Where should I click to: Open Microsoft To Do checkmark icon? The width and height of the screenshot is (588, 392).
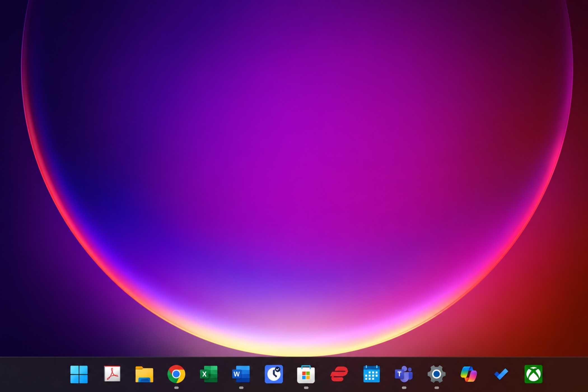point(501,374)
